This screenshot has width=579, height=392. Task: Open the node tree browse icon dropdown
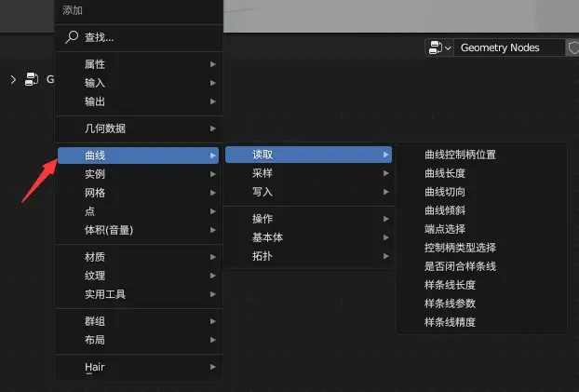(x=438, y=47)
